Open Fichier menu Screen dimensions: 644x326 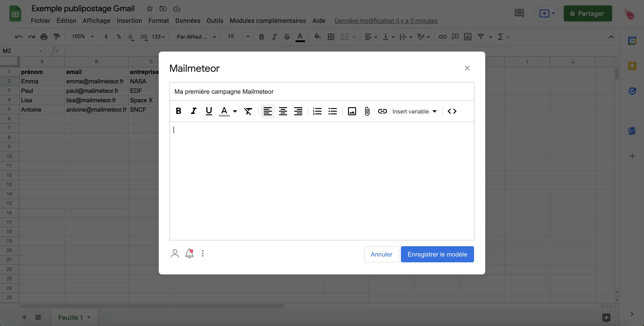point(41,21)
